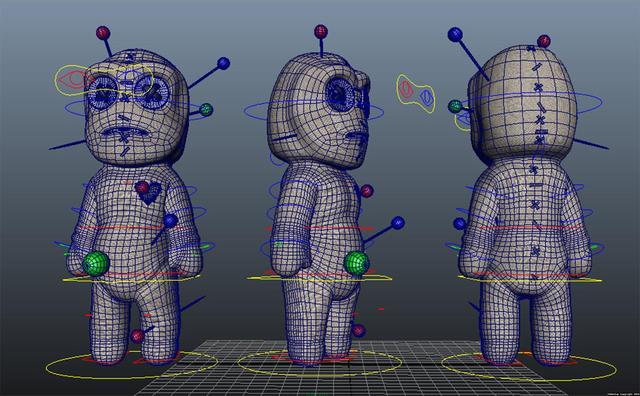Select the large blue pin head above the back-view doll
The width and height of the screenshot is (640, 396).
pyautogui.click(x=455, y=34)
